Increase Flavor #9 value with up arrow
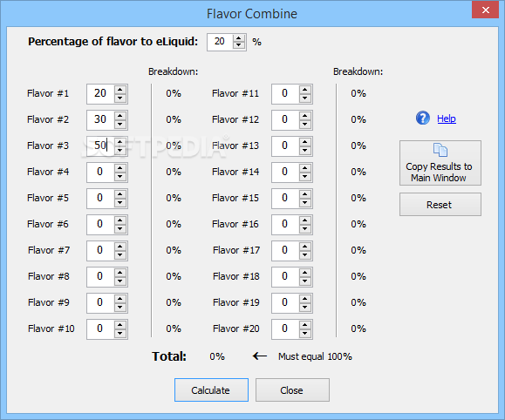Viewport: 505px width, 420px height. [x=120, y=299]
